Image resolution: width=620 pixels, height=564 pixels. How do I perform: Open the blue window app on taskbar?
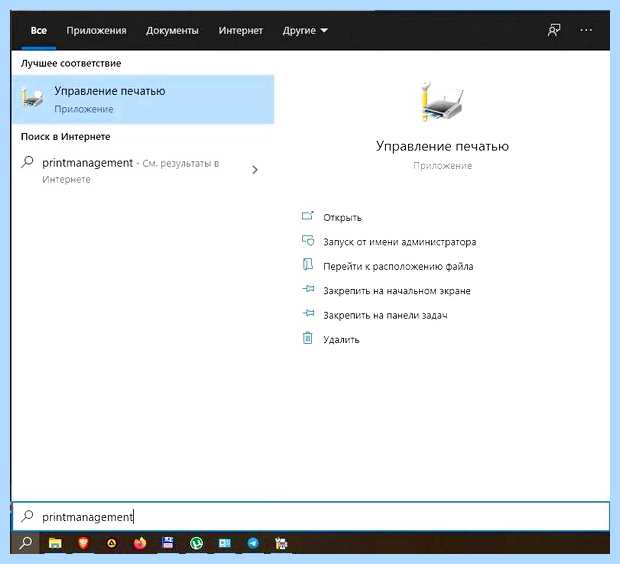225,543
